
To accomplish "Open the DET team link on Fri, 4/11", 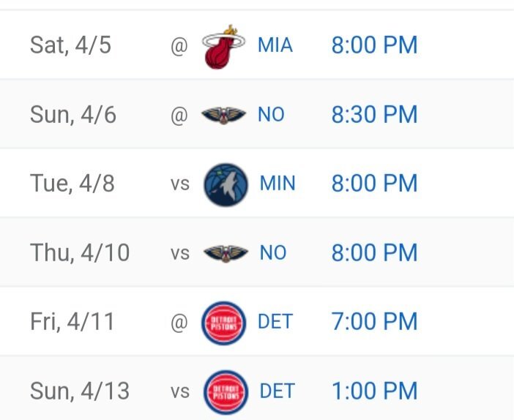I will pyautogui.click(x=275, y=321).
